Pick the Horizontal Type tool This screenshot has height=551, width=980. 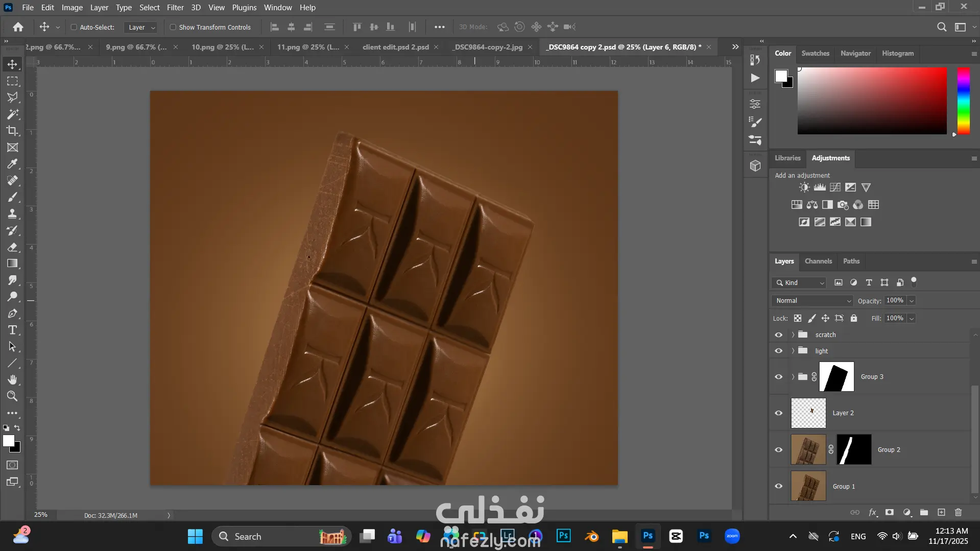[12, 330]
